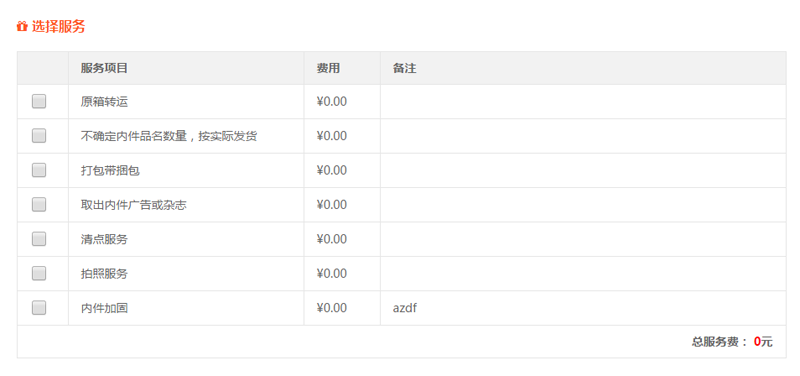Click the 拍照服务 row label

click(104, 273)
